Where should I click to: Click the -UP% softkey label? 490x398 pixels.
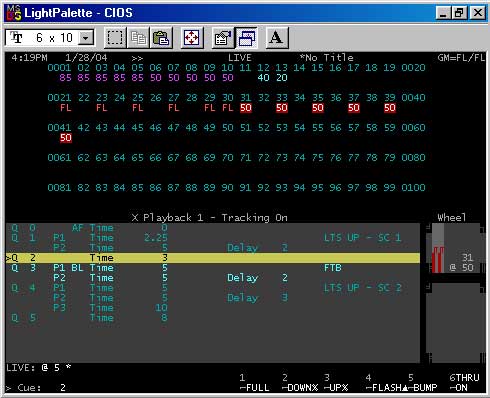pos(336,388)
